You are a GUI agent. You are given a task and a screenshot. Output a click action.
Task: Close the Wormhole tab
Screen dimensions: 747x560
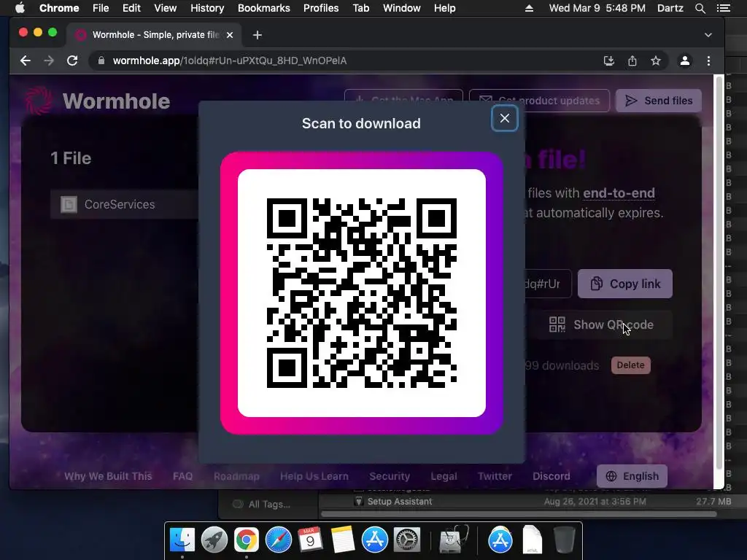tap(230, 35)
